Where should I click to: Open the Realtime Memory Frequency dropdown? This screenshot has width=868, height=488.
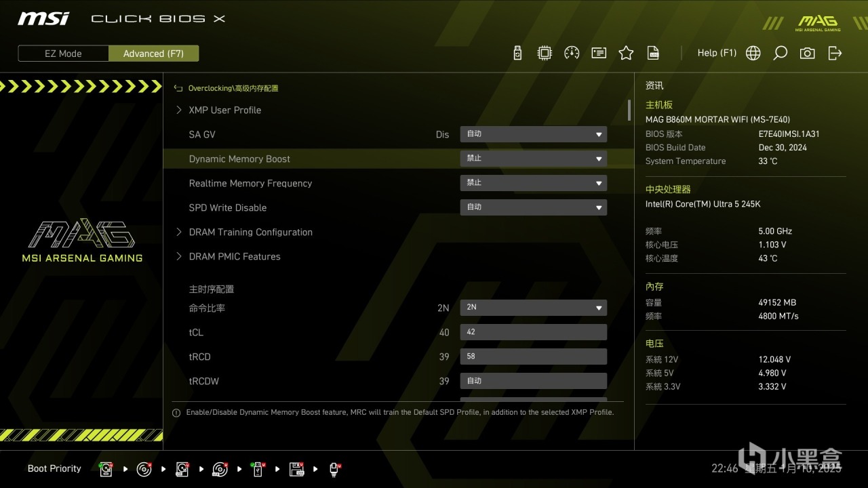point(534,183)
